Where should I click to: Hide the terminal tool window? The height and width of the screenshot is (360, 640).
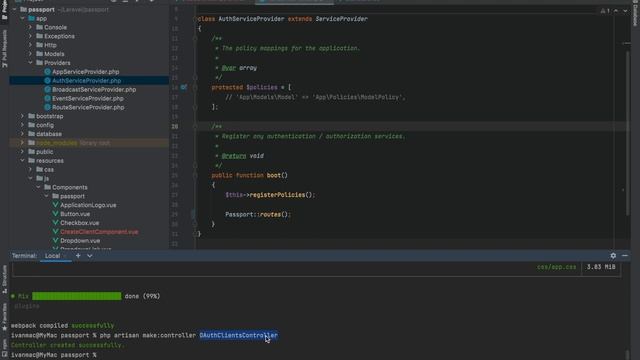click(x=625, y=256)
